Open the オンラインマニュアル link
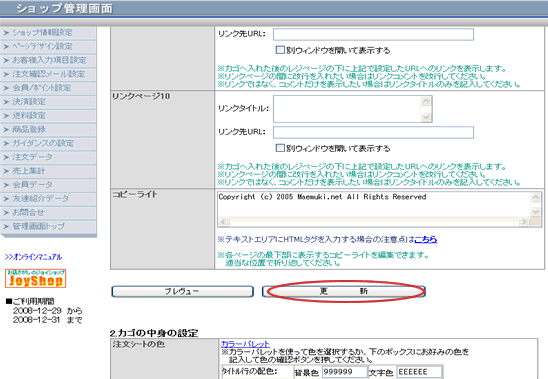 point(33,257)
